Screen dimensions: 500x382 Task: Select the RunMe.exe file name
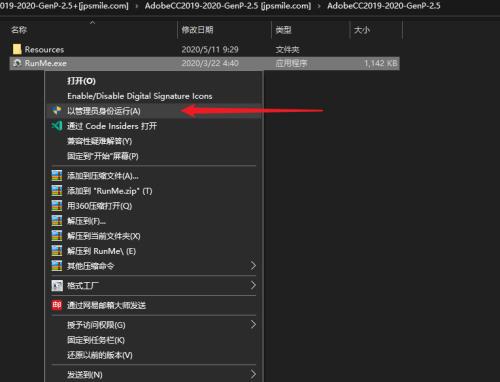[x=46, y=63]
